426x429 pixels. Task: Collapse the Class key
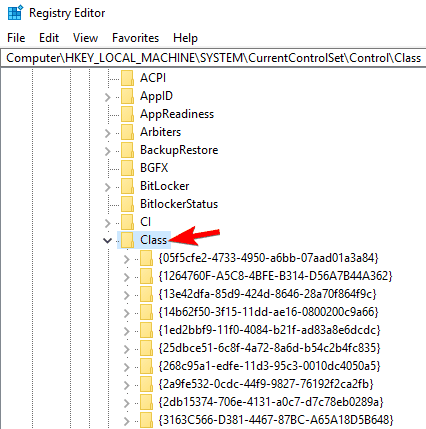[107, 240]
